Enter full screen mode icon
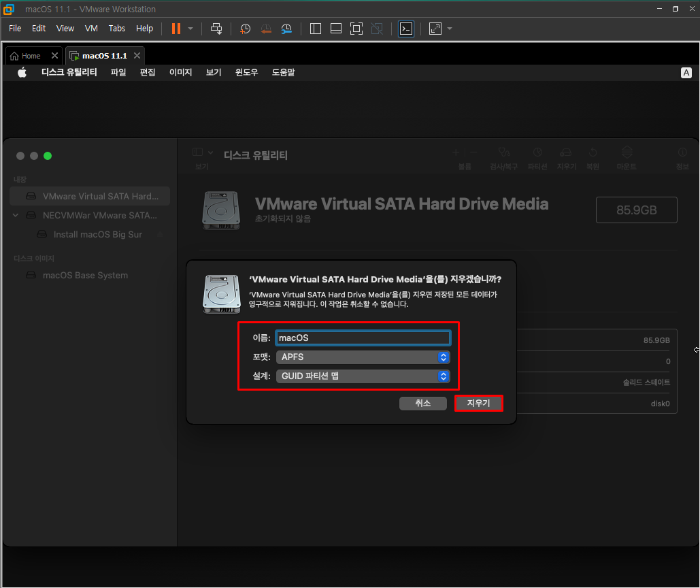 pyautogui.click(x=356, y=29)
